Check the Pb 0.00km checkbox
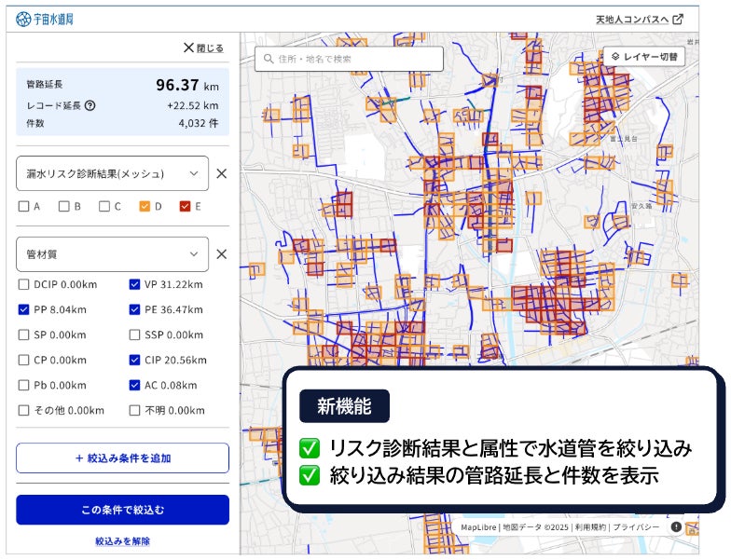Image resolution: width=731 pixels, height=560 pixels. tap(23, 385)
